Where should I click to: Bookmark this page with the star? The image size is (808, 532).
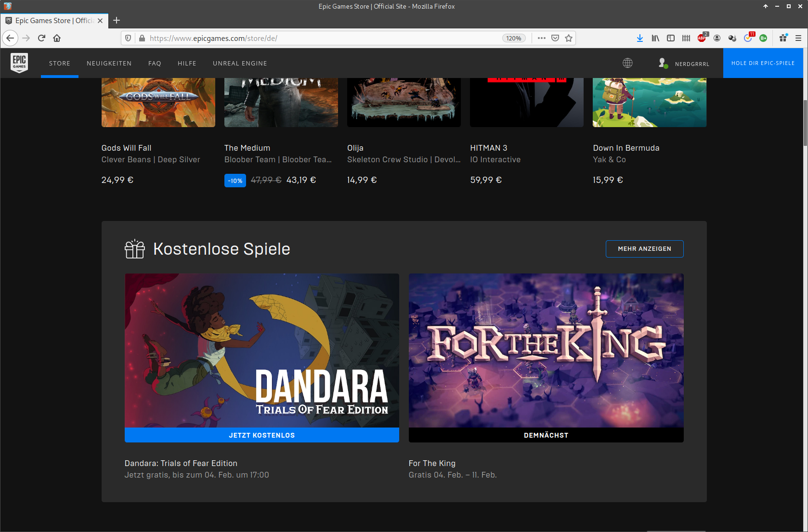[x=569, y=38]
